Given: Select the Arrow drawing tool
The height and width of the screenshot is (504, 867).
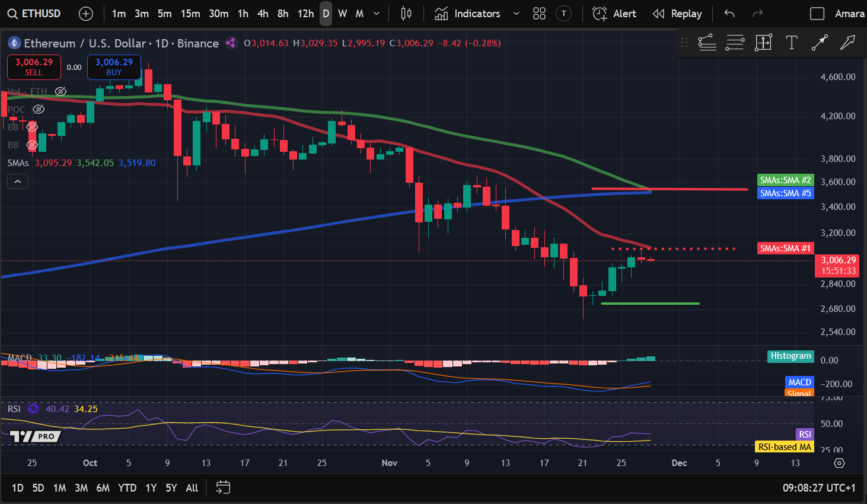Looking at the screenshot, I should [x=819, y=42].
